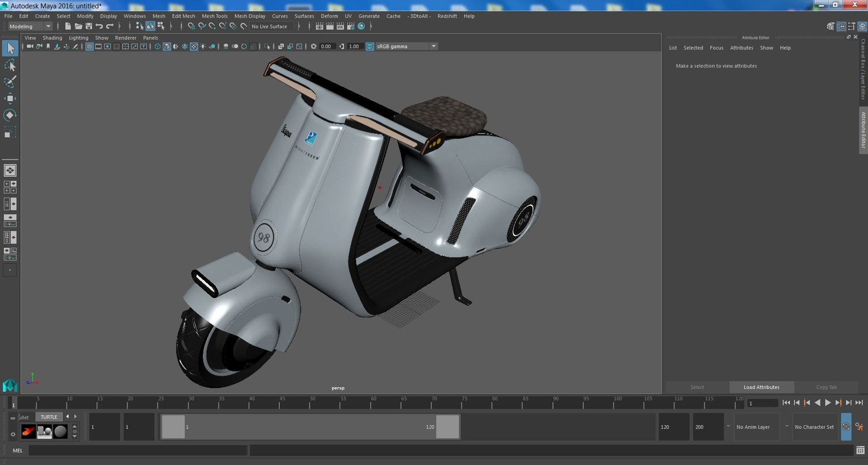This screenshot has height=465, width=868.
Task: Click the No Live Surface field
Action: click(272, 26)
